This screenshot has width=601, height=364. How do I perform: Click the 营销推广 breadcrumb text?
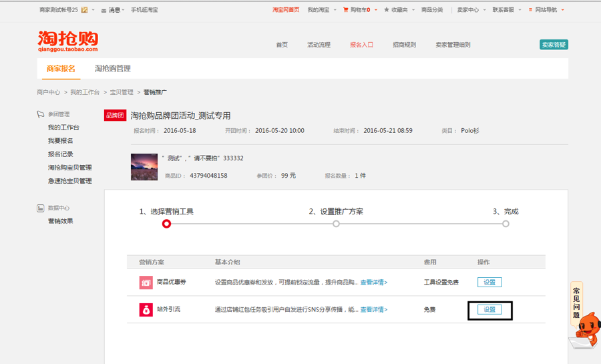[155, 92]
